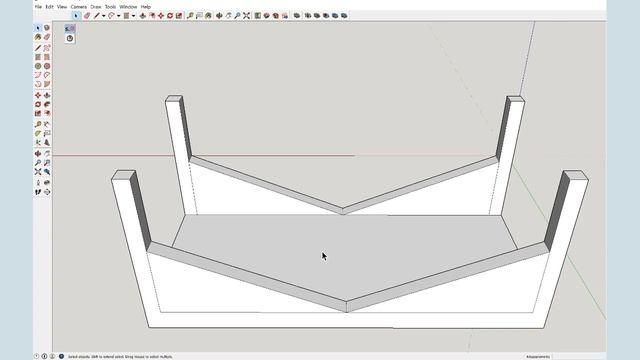Click the dark help icon in status bar

point(61,356)
